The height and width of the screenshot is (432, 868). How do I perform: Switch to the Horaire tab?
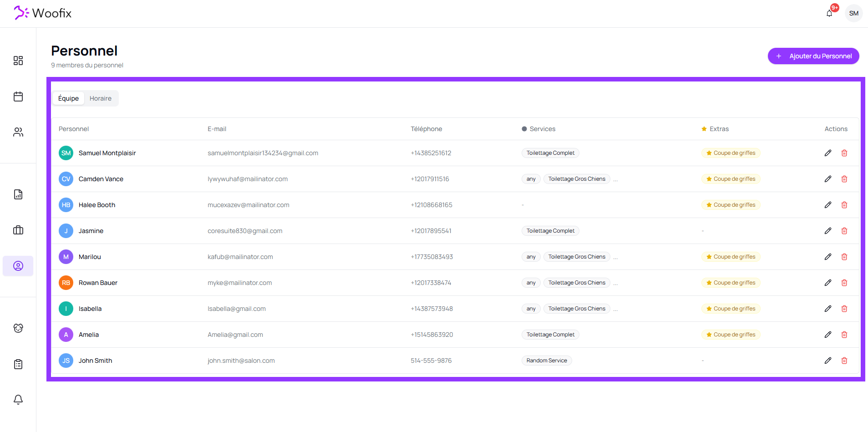tap(101, 98)
